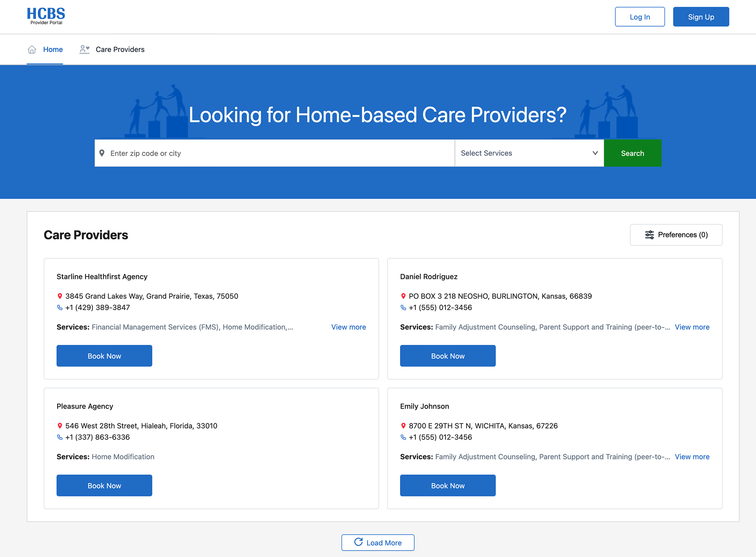Click the phone icon for Pleasure Agency
The image size is (756, 557).
60,437
